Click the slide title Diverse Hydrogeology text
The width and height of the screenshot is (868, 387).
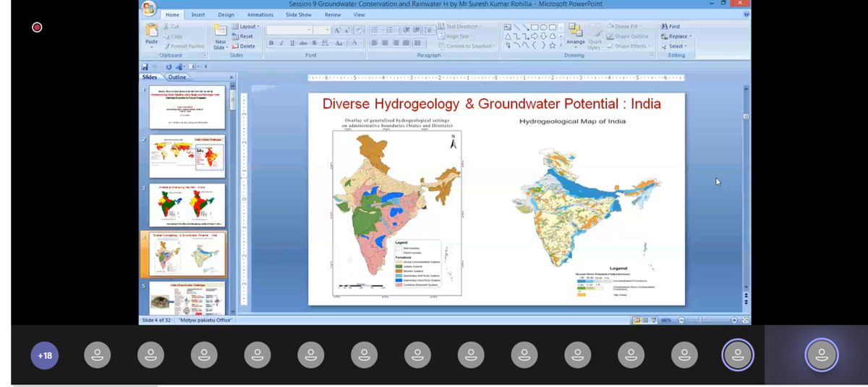coord(491,103)
